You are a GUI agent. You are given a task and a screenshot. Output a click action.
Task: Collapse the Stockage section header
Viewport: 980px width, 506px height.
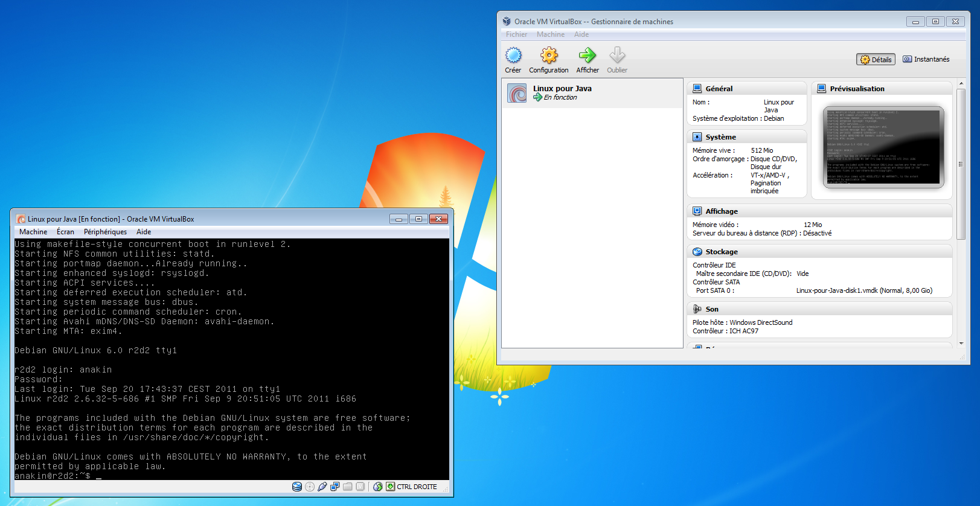tap(819, 252)
